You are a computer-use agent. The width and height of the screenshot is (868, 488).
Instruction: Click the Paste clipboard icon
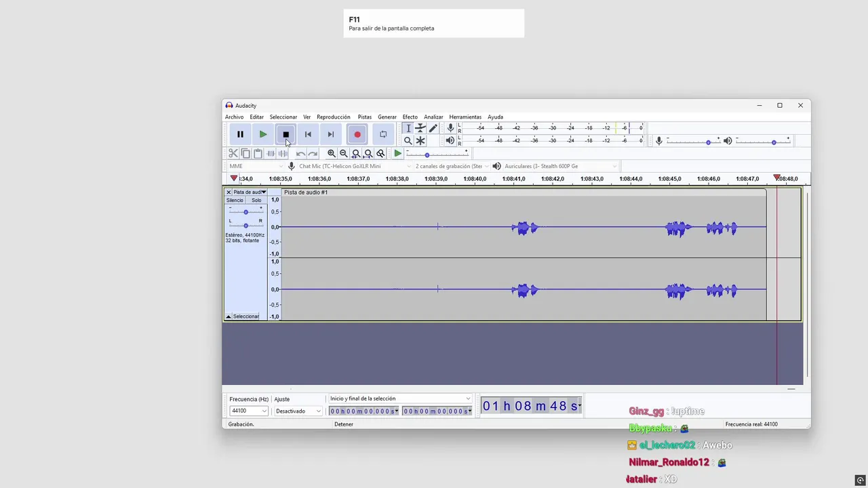click(x=258, y=153)
